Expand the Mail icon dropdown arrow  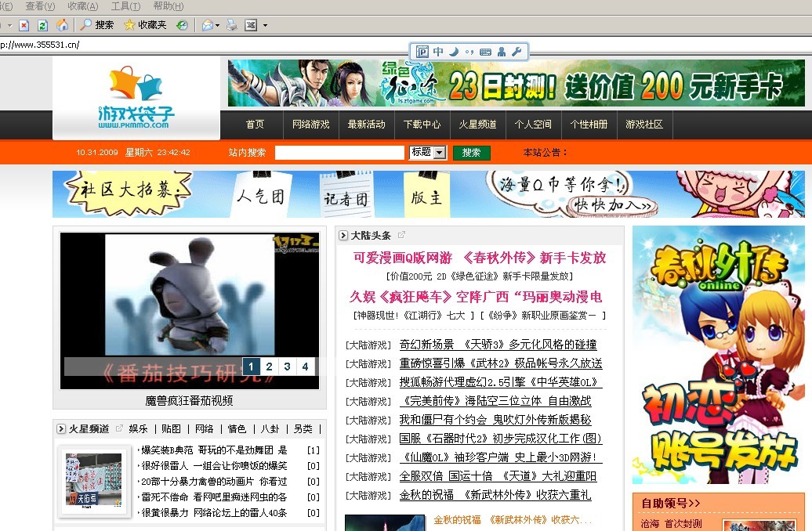(218, 25)
